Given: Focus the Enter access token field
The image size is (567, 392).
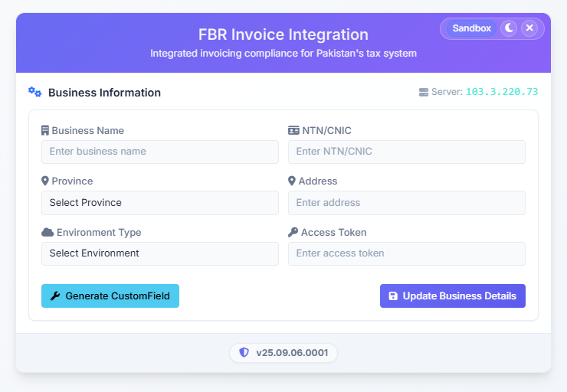Looking at the screenshot, I should coord(406,253).
